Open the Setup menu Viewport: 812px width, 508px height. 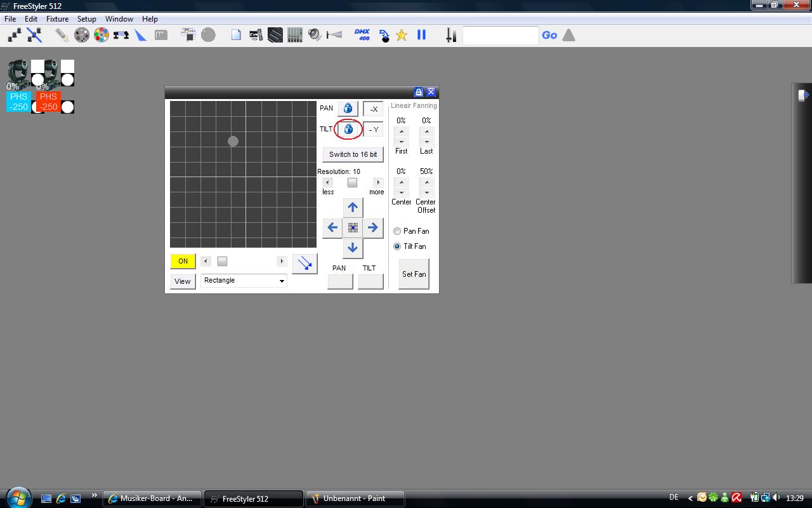pos(86,19)
